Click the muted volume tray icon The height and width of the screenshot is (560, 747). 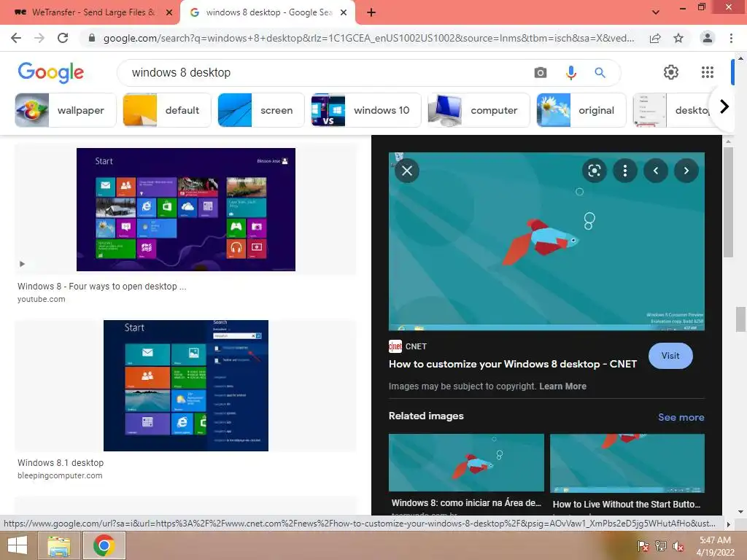pyautogui.click(x=678, y=546)
